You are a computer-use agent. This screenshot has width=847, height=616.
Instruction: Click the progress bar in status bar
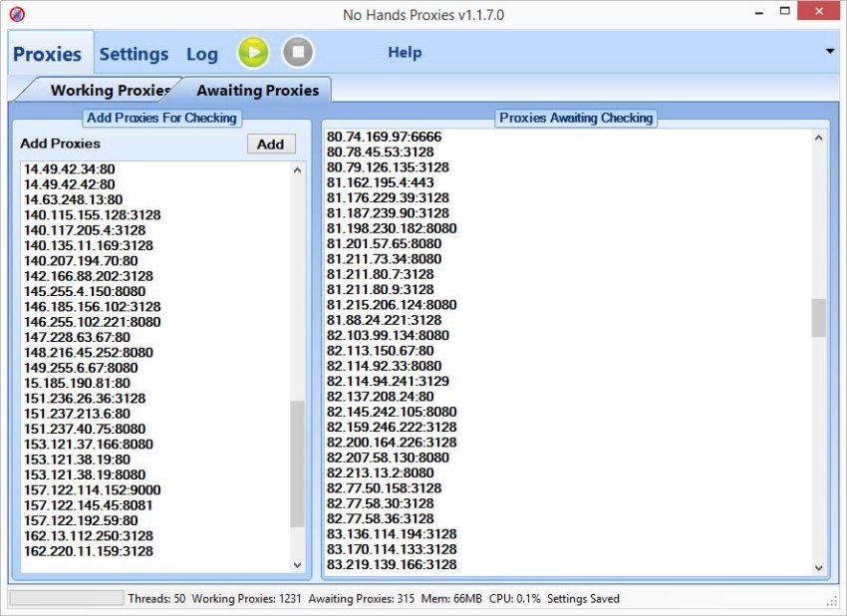[x=67, y=598]
